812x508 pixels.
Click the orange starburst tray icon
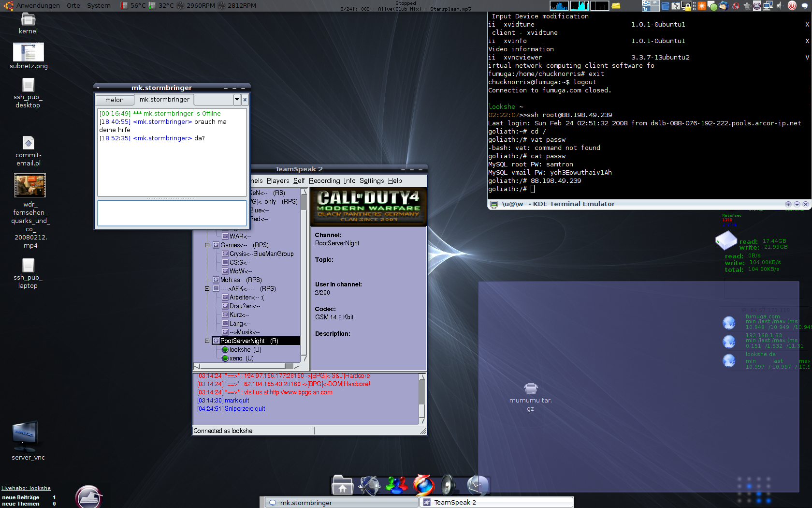[x=701, y=6]
